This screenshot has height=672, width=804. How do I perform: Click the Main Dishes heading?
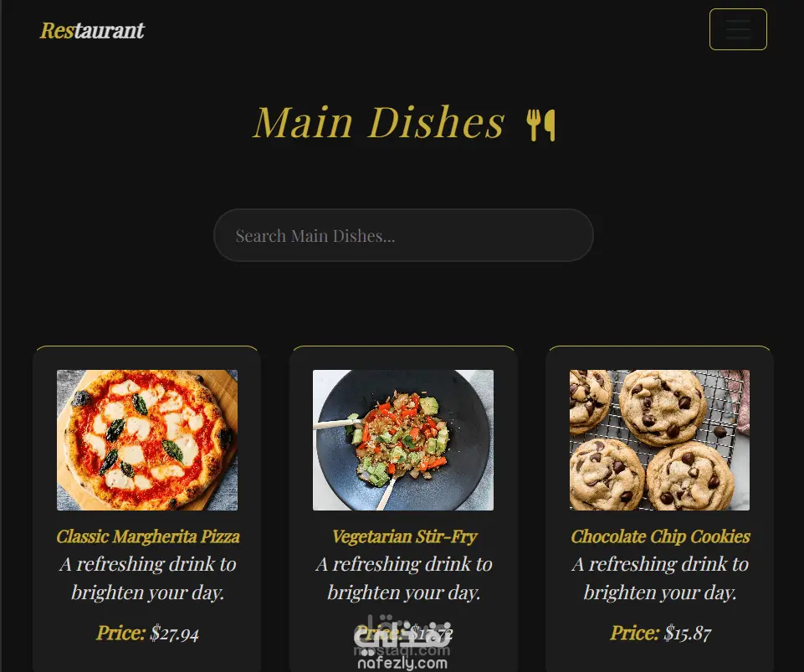[380, 123]
